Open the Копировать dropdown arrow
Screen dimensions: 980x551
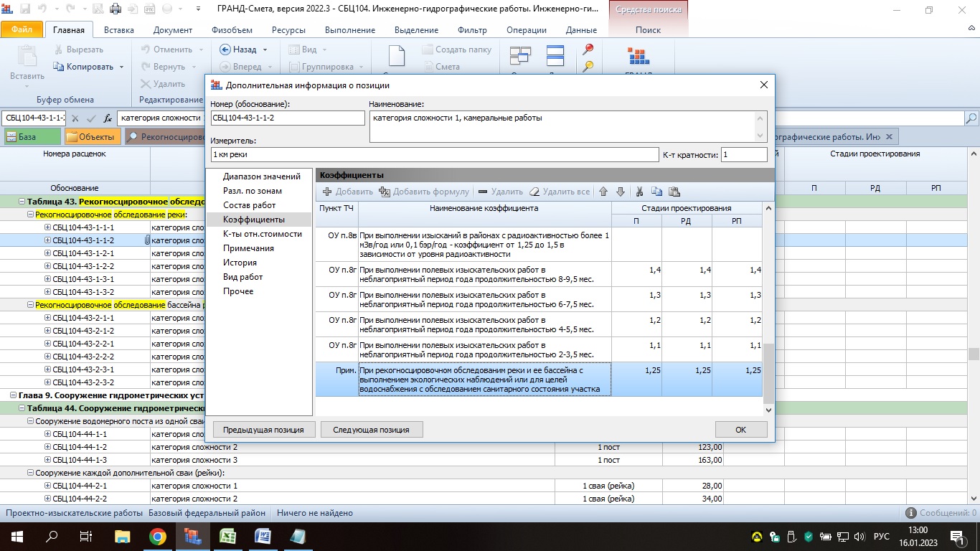122,67
